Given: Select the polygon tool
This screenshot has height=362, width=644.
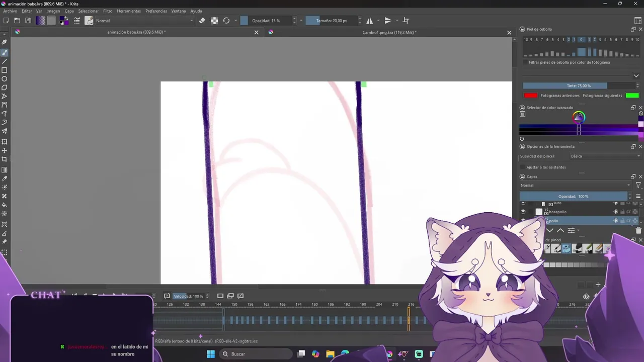Looking at the screenshot, I should pos(5,87).
